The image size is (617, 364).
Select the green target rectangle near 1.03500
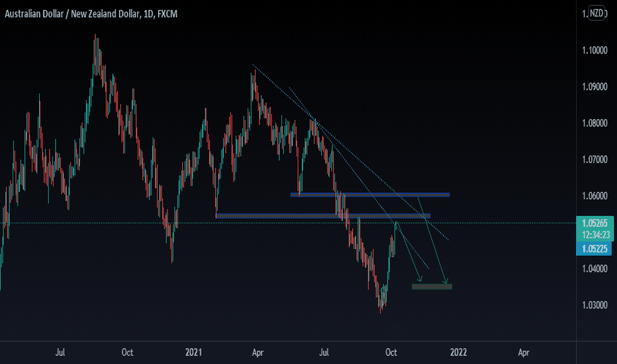[432, 287]
